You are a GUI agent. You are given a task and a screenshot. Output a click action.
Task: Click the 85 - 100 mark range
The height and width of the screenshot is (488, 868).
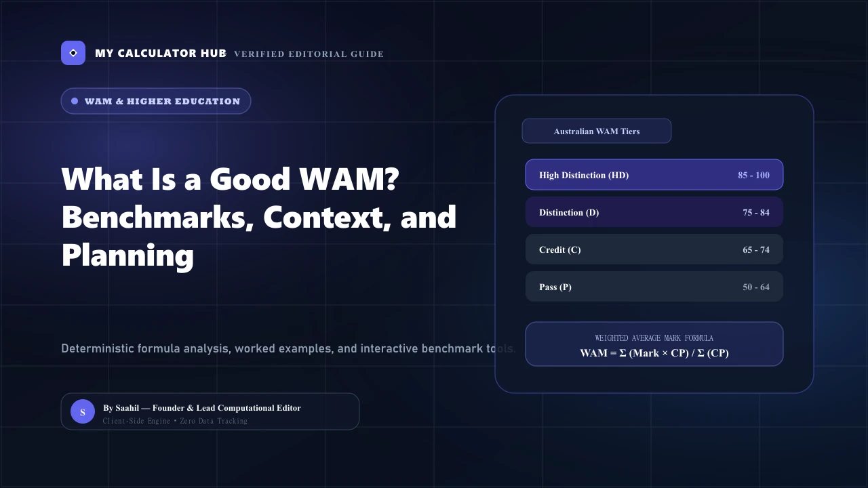coord(754,175)
